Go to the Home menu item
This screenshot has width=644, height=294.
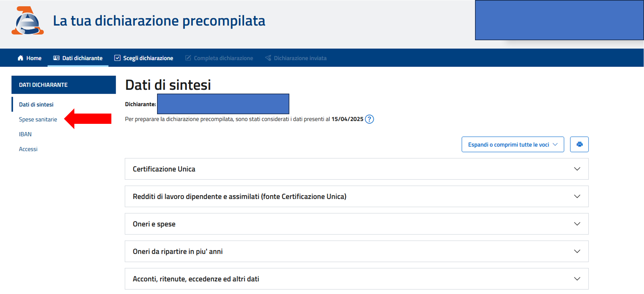tap(34, 58)
